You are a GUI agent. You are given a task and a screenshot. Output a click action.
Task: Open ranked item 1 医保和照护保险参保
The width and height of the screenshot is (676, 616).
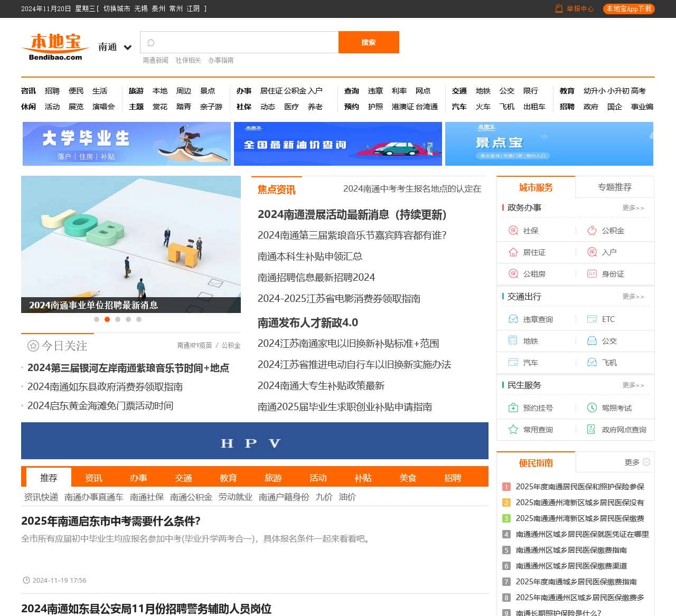[580, 487]
